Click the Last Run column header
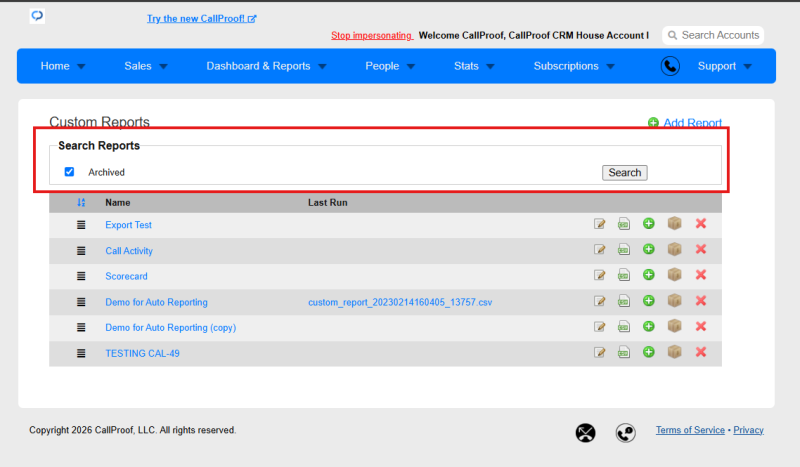 tap(328, 203)
